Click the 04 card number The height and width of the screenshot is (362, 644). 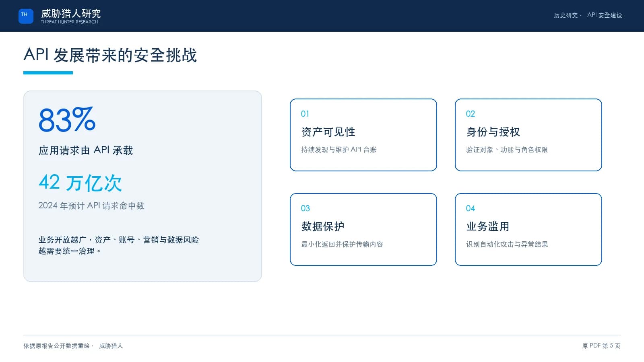coord(471,208)
